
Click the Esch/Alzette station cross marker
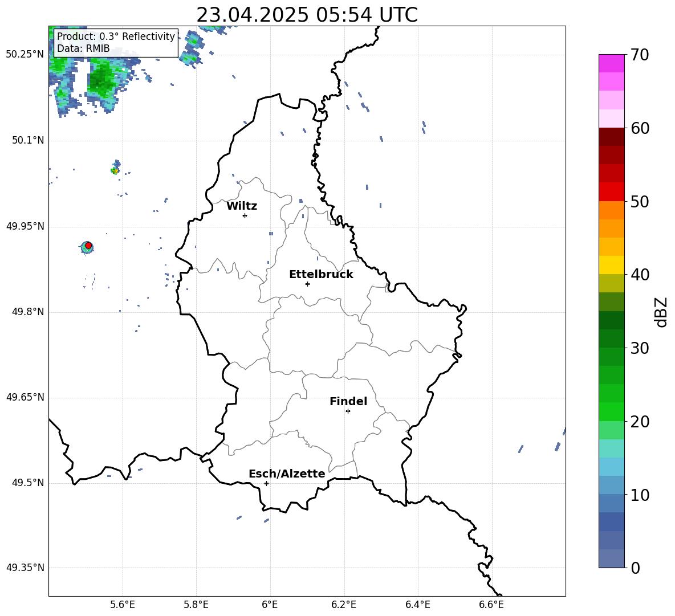(266, 483)
